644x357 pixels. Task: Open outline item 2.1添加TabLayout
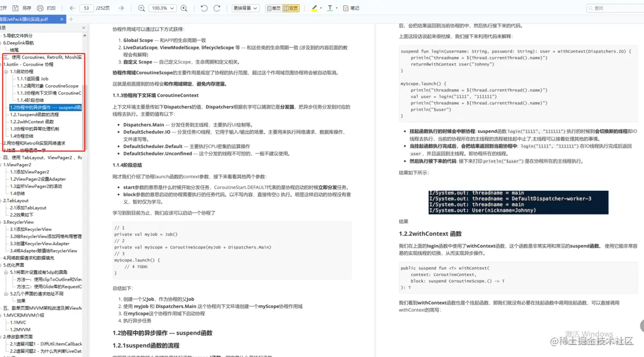coord(28,208)
